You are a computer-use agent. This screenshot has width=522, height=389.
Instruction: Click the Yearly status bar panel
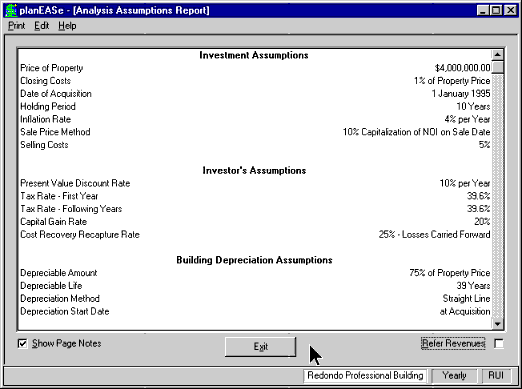454,376
